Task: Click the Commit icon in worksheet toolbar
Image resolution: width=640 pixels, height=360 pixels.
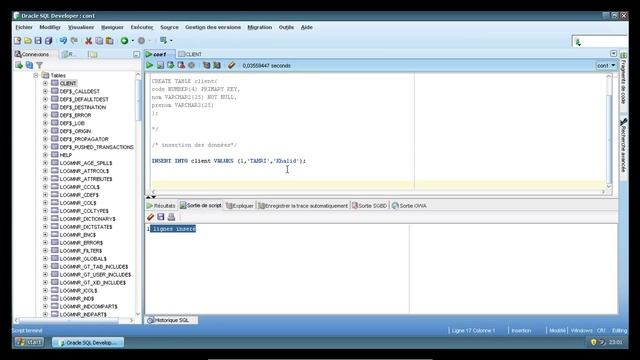Action: pos(171,65)
